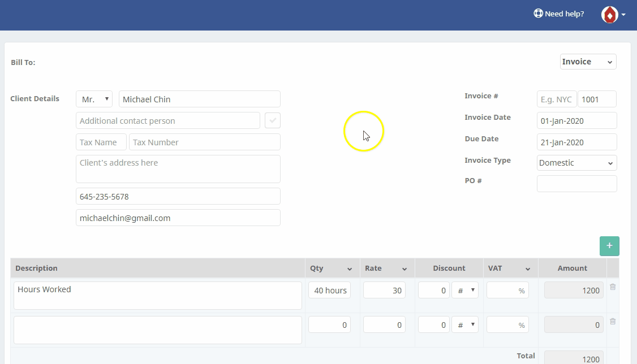Click the rate field showing 30
Image resolution: width=637 pixels, height=364 pixels.
pos(384,290)
